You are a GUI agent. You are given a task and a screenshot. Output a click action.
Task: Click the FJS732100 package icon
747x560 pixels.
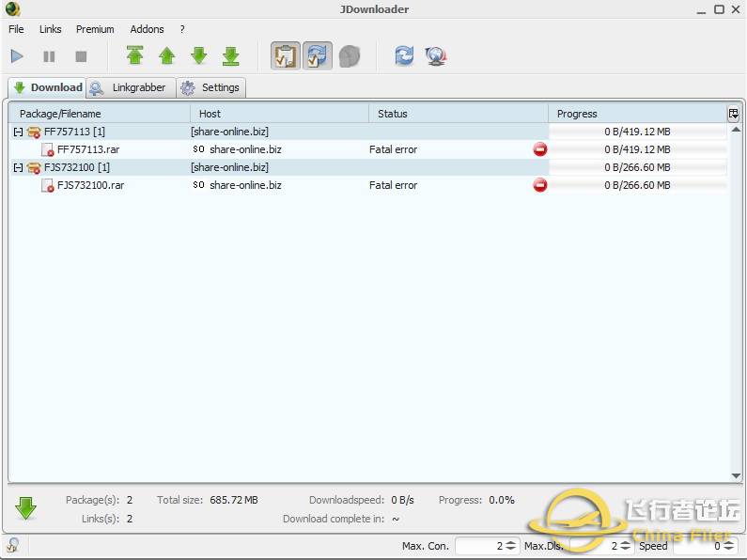(x=33, y=167)
